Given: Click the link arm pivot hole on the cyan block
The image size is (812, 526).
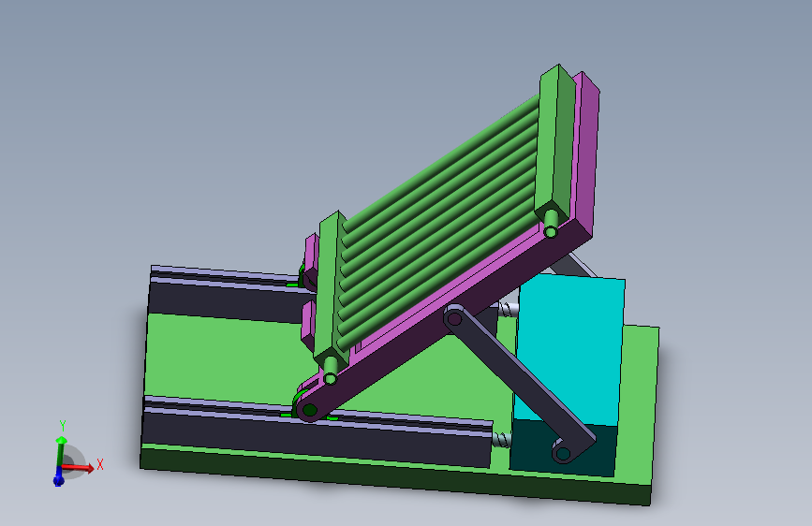Looking at the screenshot, I should pos(562,454).
